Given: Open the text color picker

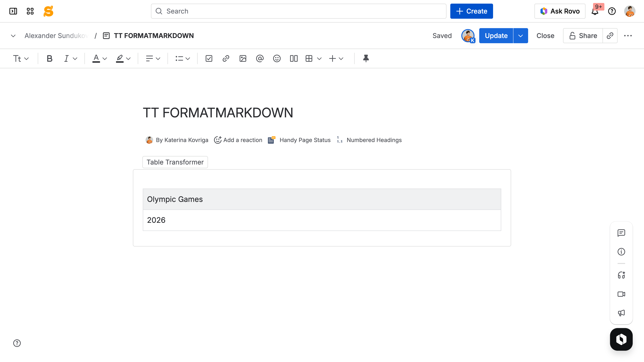Looking at the screenshot, I should (x=100, y=58).
